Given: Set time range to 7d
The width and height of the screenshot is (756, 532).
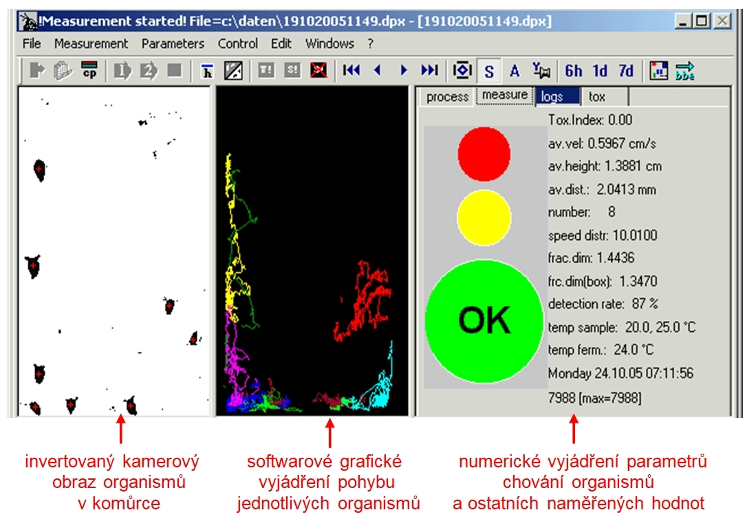Looking at the screenshot, I should (625, 71).
